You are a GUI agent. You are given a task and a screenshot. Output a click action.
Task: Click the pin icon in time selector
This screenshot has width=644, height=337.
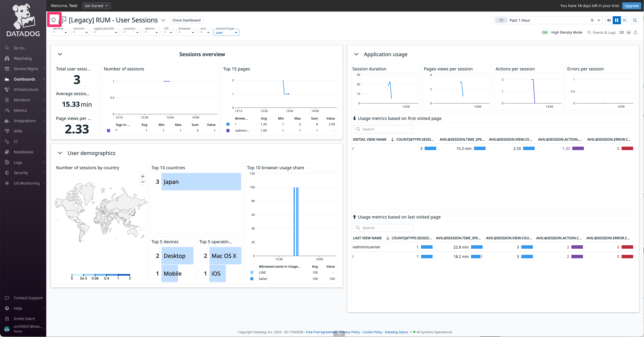(x=592, y=20)
